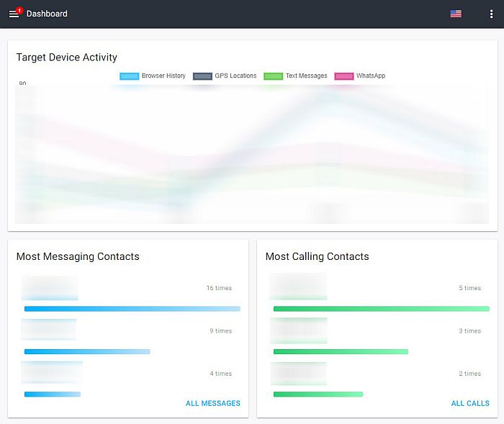Toggle the Text Messages series label
Viewport: 504px width, 424px height.
coord(306,76)
